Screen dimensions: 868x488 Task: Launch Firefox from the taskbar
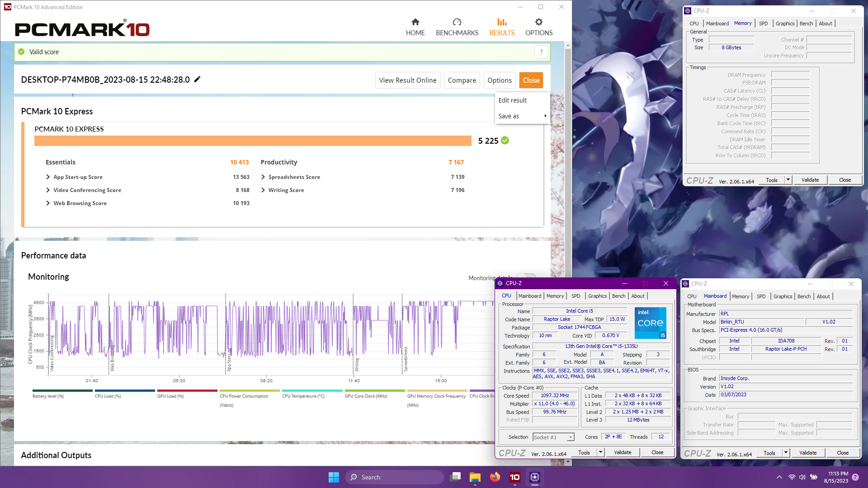coord(495,477)
